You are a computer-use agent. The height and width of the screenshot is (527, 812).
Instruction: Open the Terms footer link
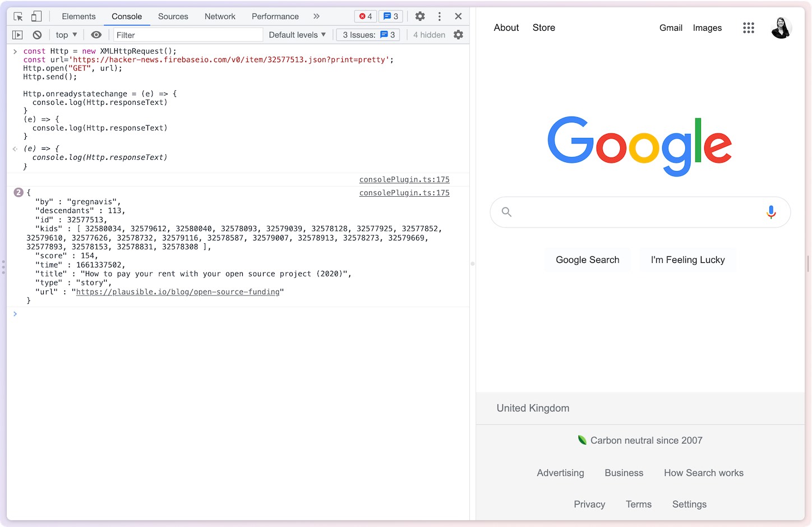[639, 504]
